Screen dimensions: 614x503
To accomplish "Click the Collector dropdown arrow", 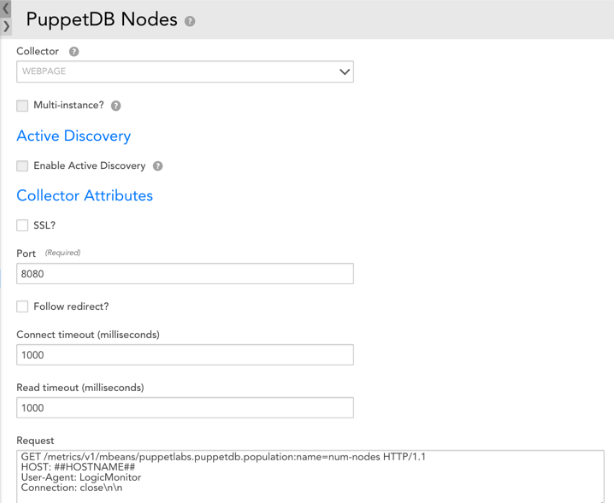I will tap(344, 72).
